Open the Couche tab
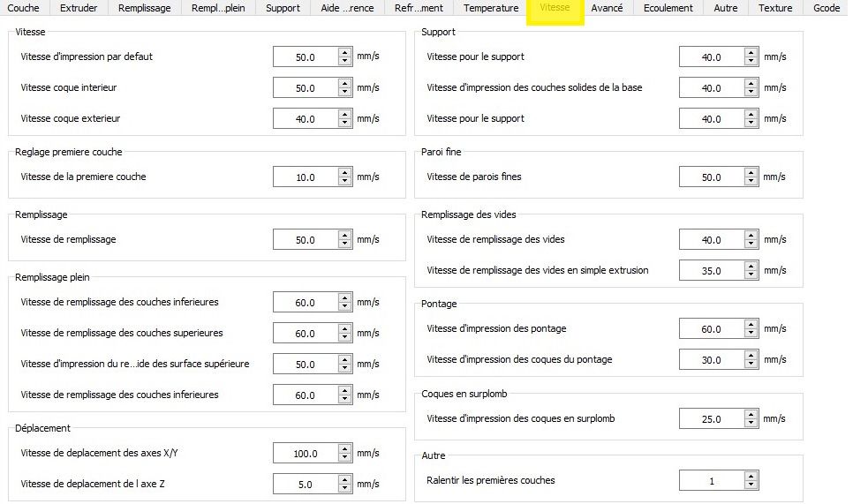 point(23,8)
